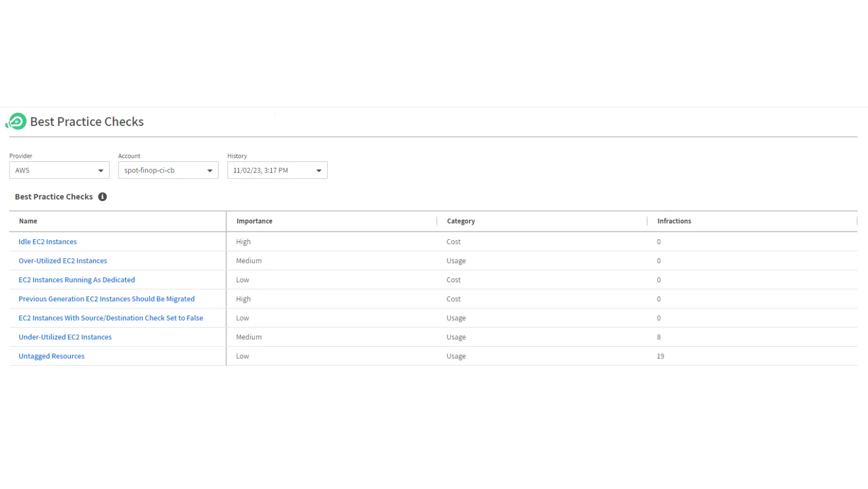Viewport: 868px width, 489px height.
Task: Sort by the Infractions column header
Action: click(x=674, y=221)
